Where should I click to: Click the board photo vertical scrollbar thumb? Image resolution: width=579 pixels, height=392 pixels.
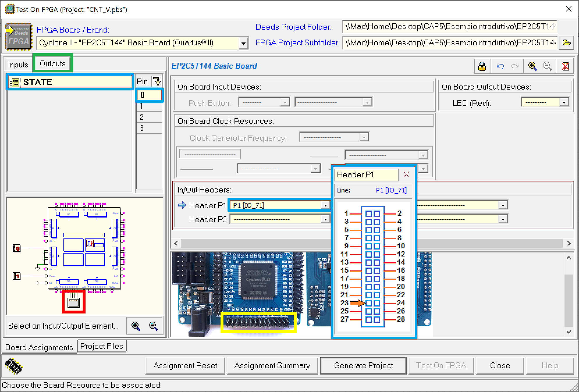pyautogui.click(x=569, y=300)
